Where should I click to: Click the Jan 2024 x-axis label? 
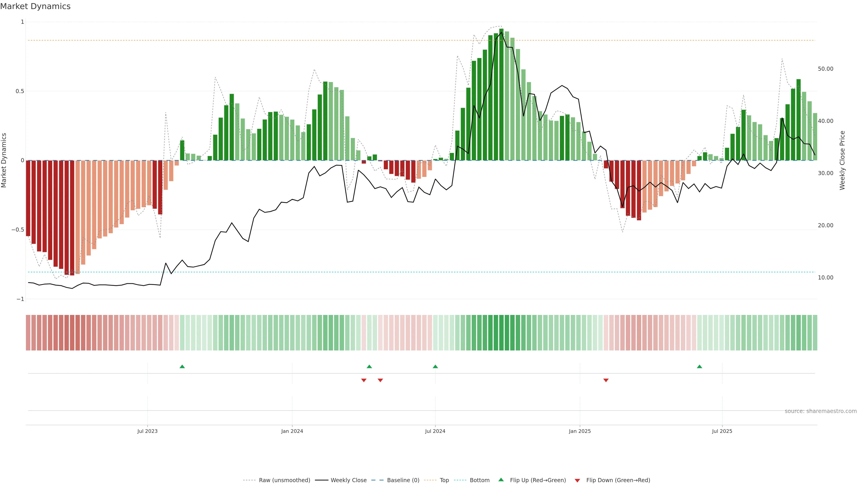[292, 431]
